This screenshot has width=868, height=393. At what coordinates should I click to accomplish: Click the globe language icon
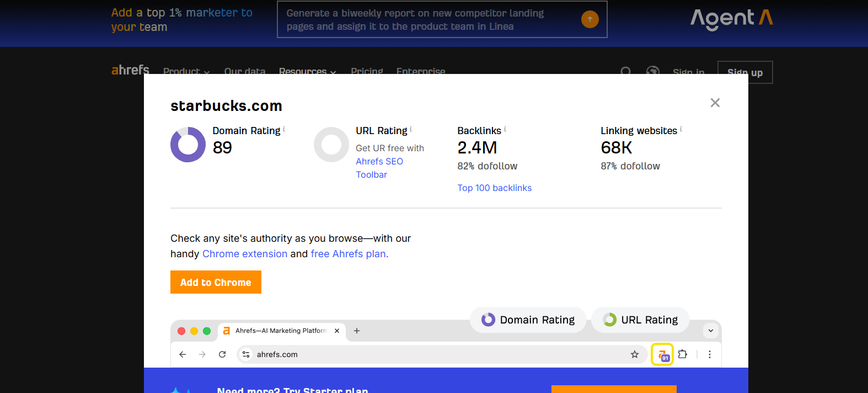[653, 72]
